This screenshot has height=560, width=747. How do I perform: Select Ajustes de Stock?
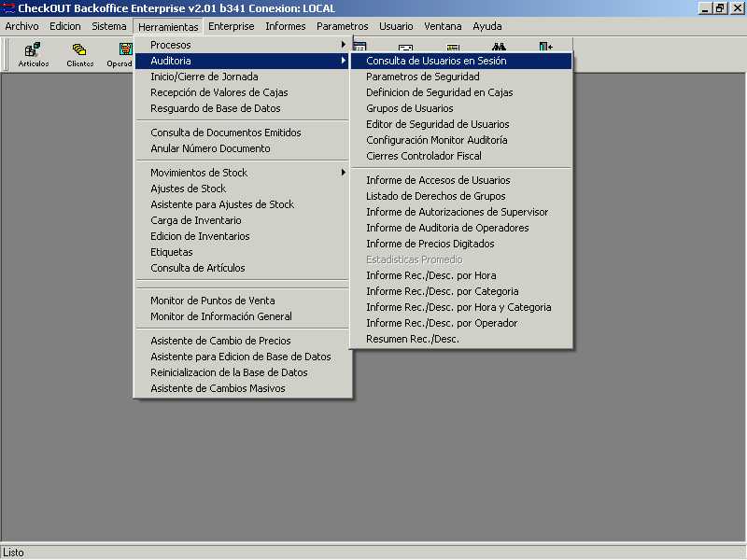pos(243,189)
